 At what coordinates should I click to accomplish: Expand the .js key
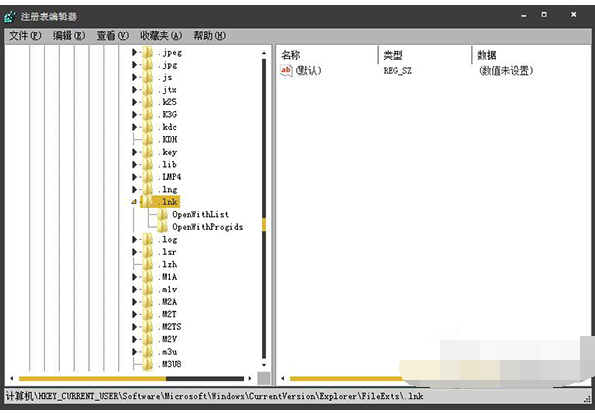point(134,77)
